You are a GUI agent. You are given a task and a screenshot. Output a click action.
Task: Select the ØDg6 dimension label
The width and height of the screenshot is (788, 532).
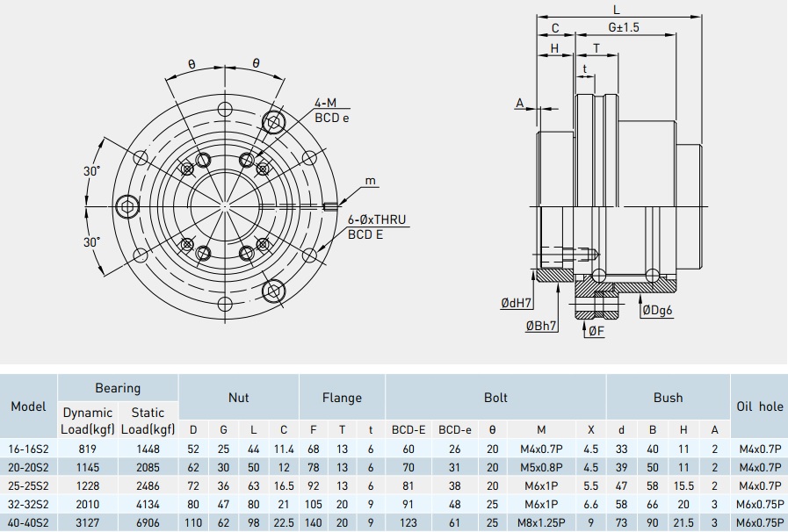pos(658,310)
